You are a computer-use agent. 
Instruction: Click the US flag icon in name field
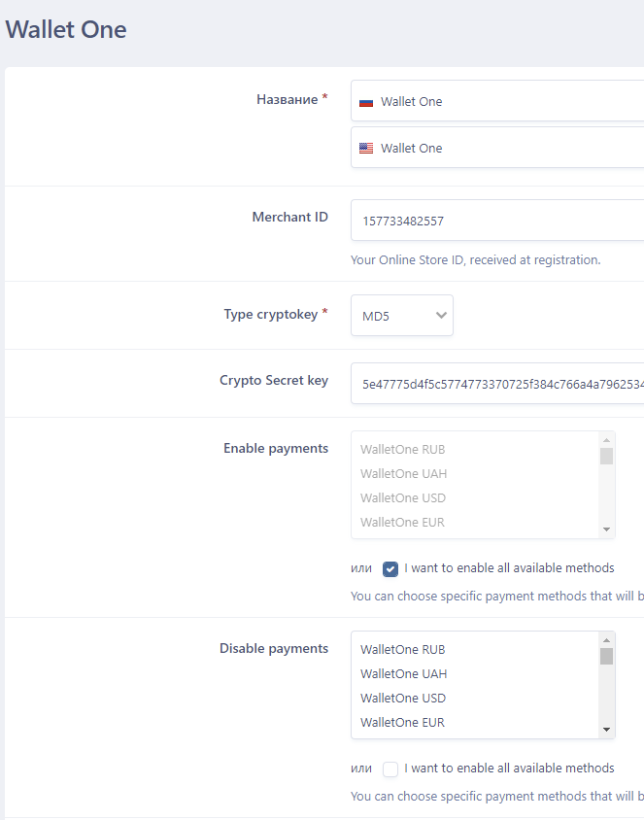pos(366,149)
